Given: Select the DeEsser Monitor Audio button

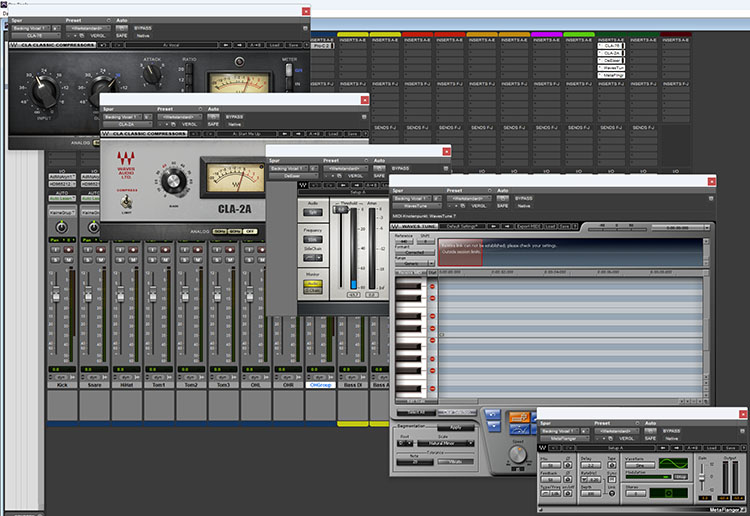Looking at the screenshot, I should coord(312,284).
